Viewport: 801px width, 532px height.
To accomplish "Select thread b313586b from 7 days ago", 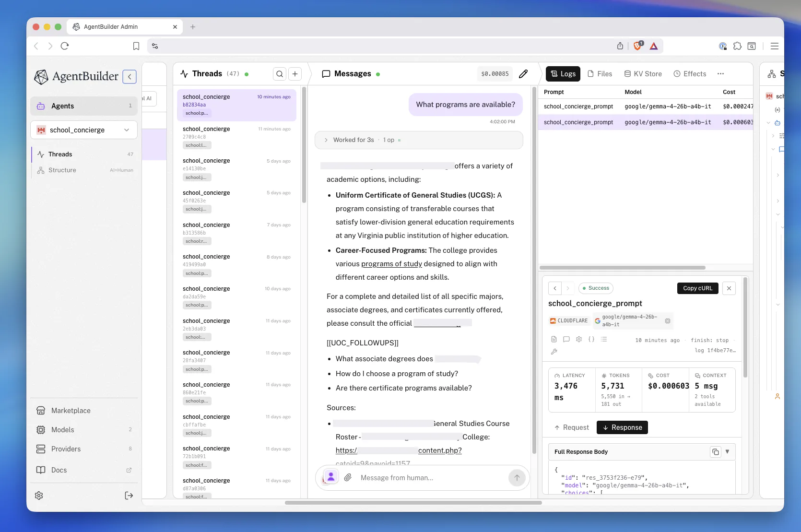I will [236, 233].
